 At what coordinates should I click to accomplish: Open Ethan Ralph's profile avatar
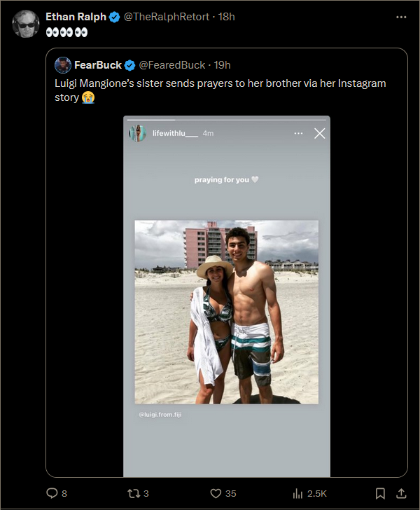[x=26, y=24]
